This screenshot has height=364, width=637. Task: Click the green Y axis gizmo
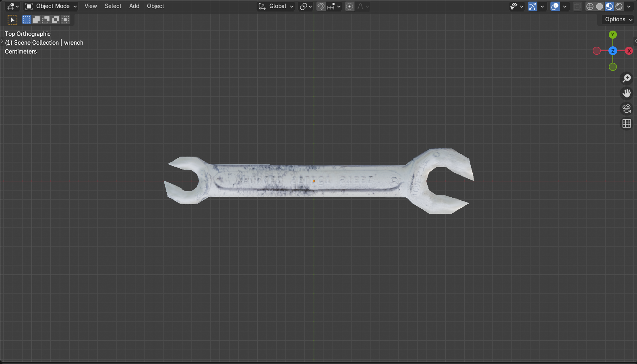coord(613,35)
